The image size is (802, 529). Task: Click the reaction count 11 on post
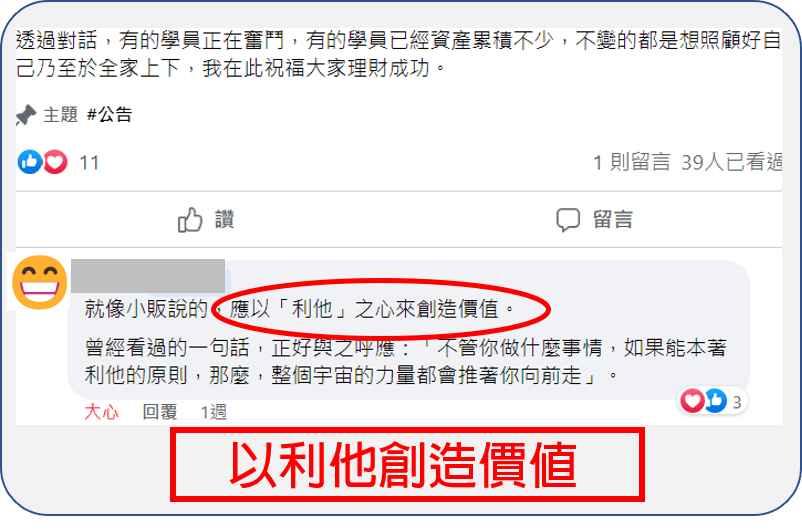tap(89, 163)
